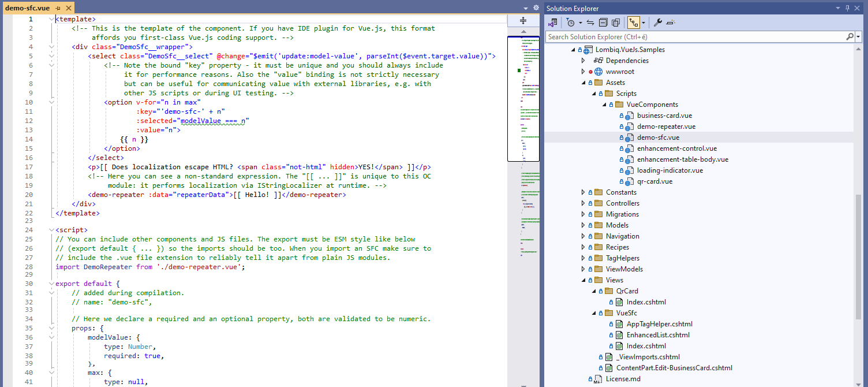Viewport: 868px width, 387px height.
Task: Click the Models folder icon
Action: (x=598, y=225)
